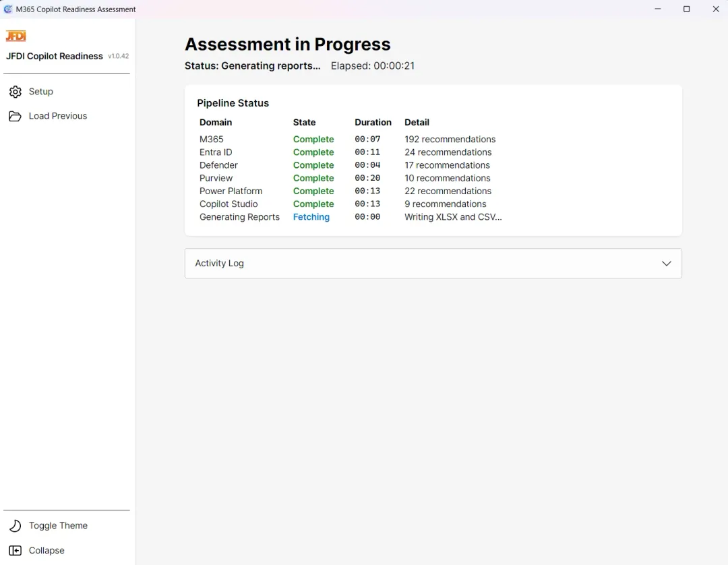The height and width of the screenshot is (565, 728).
Task: Click the Collapse sidebar icon
Action: [x=15, y=551]
